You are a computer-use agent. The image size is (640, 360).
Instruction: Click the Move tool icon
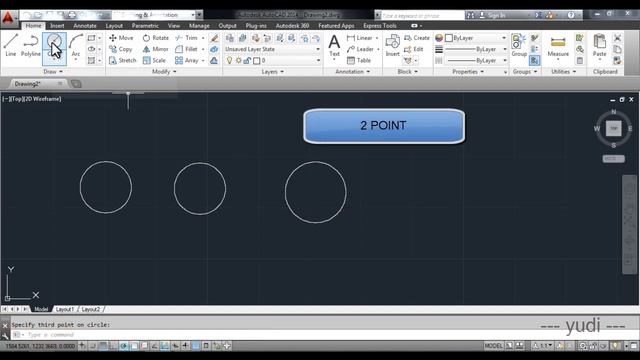click(x=113, y=38)
